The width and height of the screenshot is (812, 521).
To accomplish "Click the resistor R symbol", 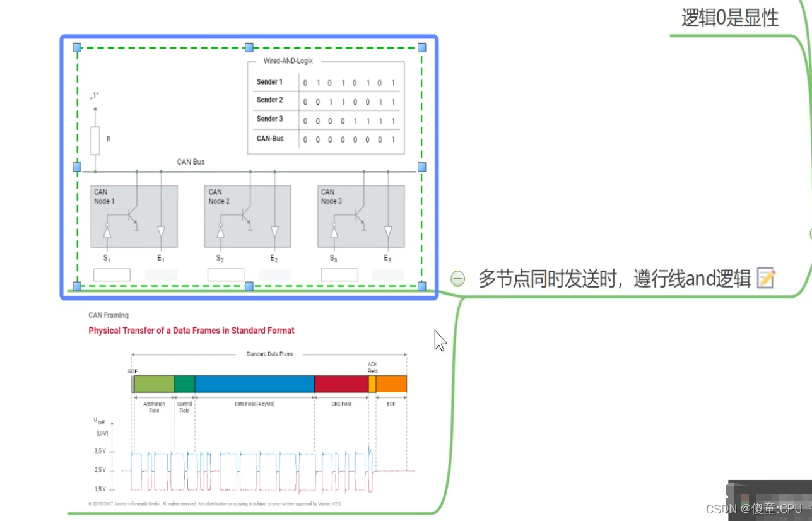I will pos(95,139).
